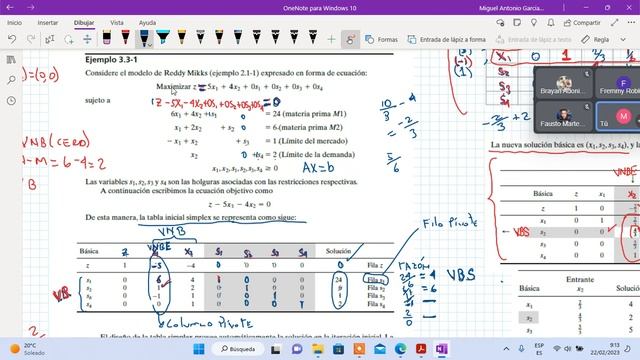Image resolution: width=640 pixels, height=360 pixels.
Task: Activate the Lasso select tool
Action: click(69, 39)
